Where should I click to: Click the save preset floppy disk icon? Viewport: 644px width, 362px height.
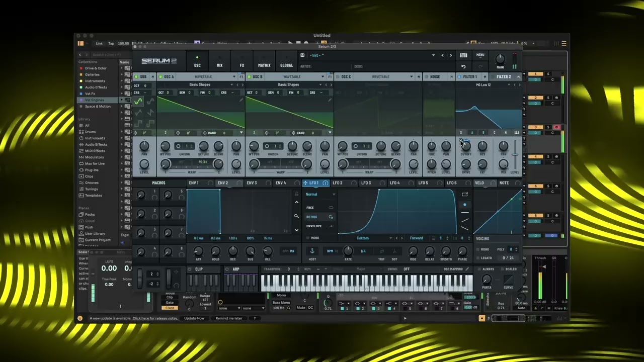pos(302,55)
